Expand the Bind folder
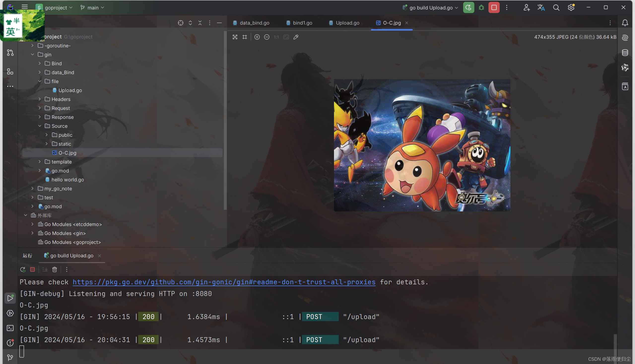This screenshot has width=635, height=364. [39, 63]
